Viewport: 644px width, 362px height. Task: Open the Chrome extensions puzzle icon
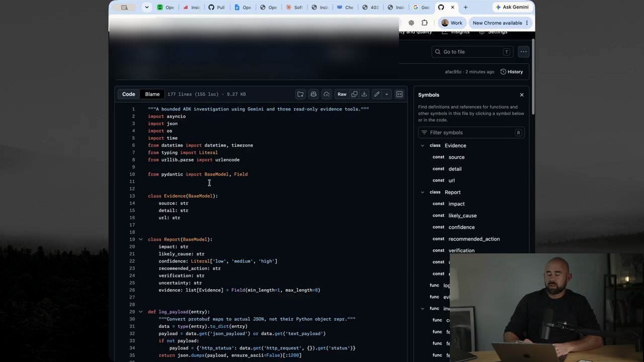425,23
